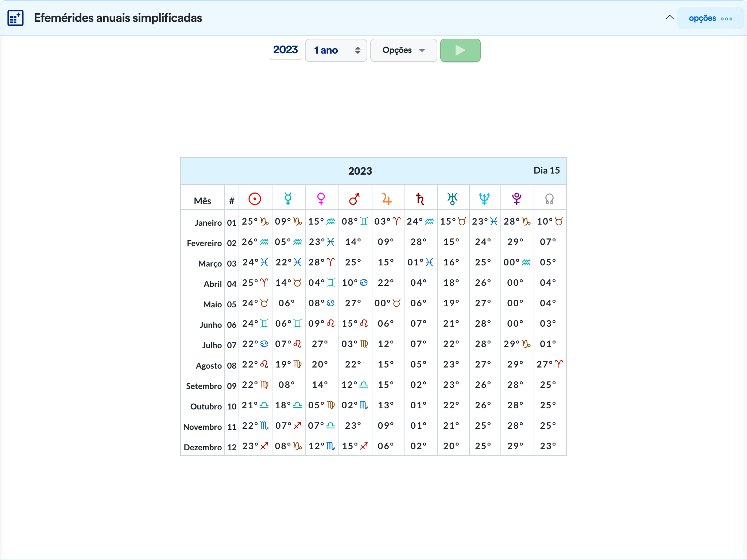Click Dezembro Venus cell 12° Scorpio
The image size is (747, 560).
point(322,446)
